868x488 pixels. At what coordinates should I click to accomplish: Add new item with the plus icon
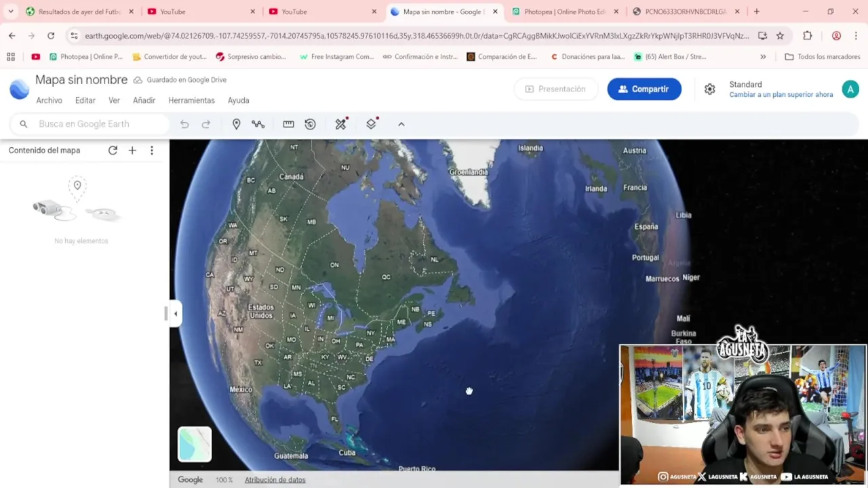pos(132,150)
